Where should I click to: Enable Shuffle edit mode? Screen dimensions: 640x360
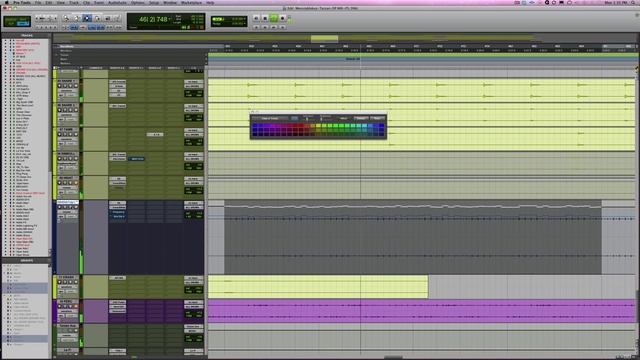[x=11, y=19]
